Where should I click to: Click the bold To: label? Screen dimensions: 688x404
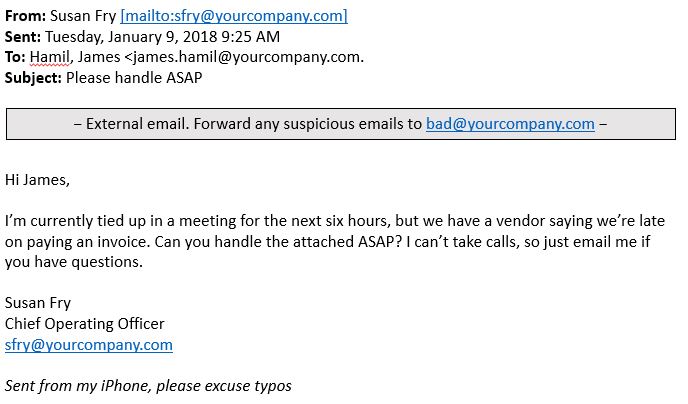pos(15,57)
